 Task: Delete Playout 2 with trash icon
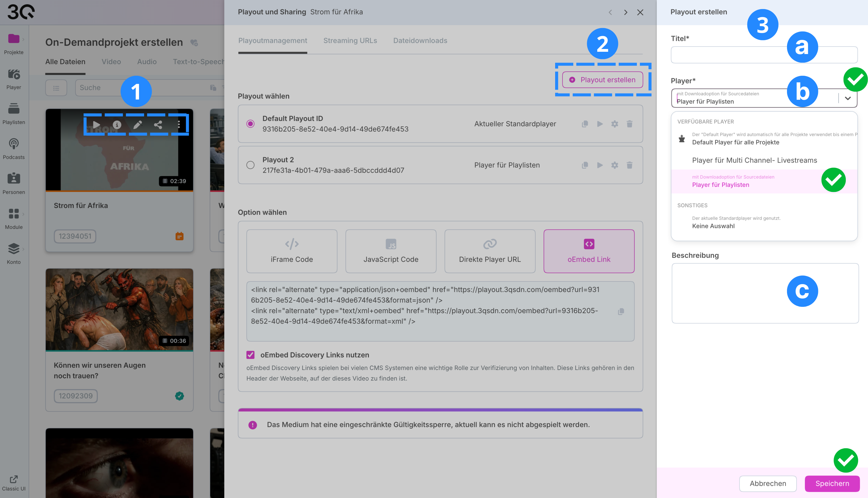click(630, 165)
